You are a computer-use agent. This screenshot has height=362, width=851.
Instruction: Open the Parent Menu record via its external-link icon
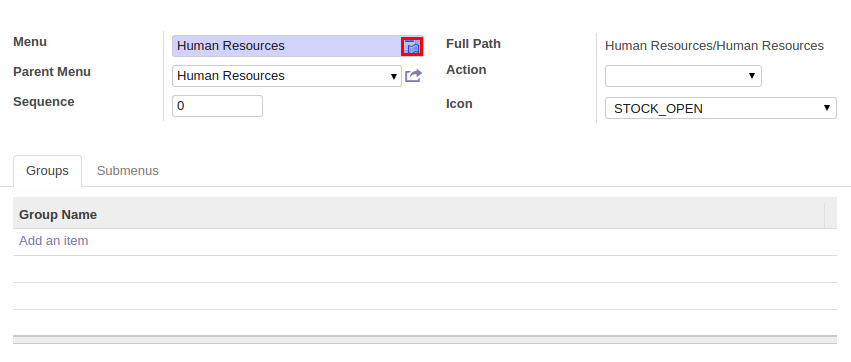click(414, 76)
